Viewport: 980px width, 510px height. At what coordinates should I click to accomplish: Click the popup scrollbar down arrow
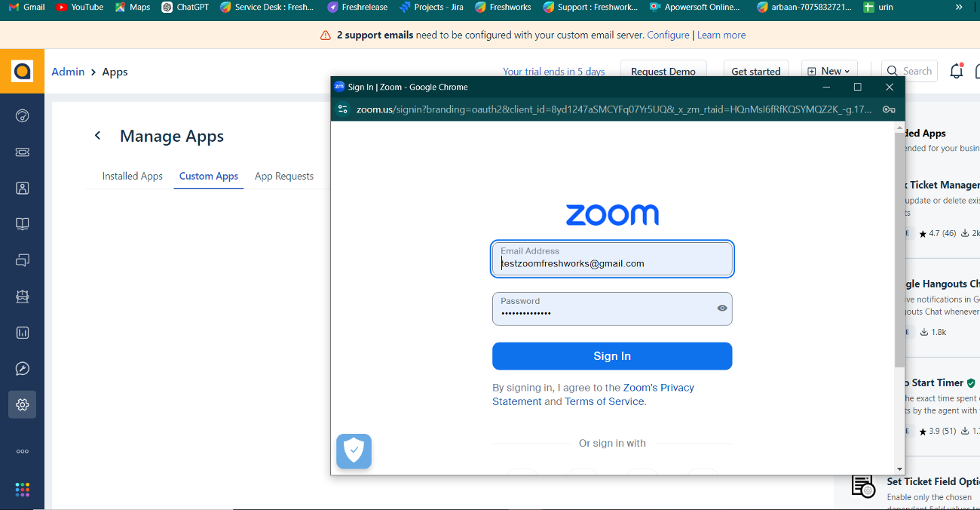point(899,469)
